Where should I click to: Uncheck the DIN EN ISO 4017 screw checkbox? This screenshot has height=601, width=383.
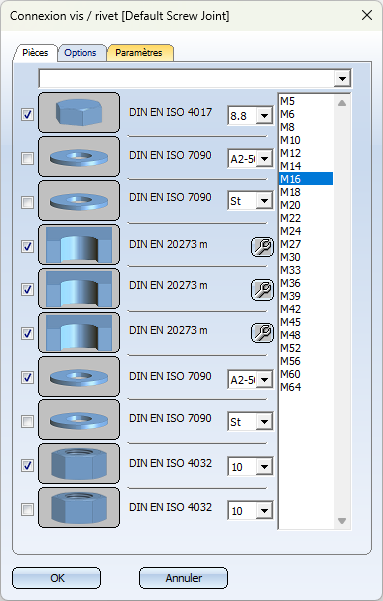(27, 114)
